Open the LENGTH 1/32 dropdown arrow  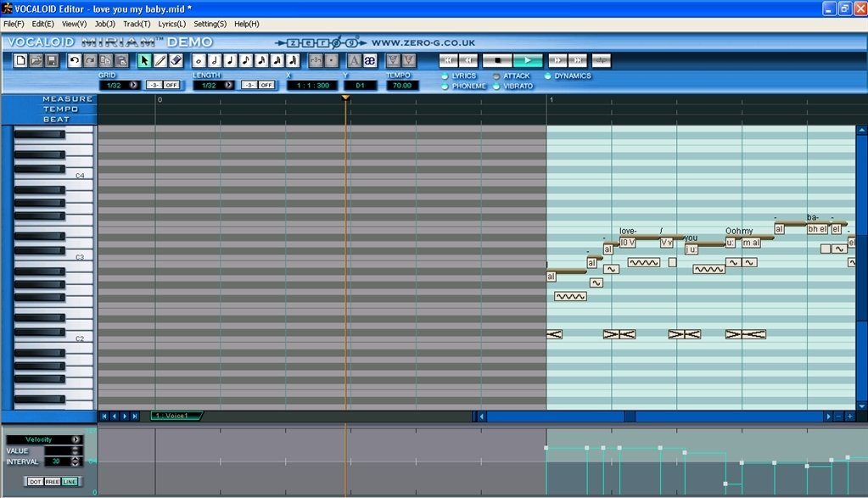click(228, 85)
